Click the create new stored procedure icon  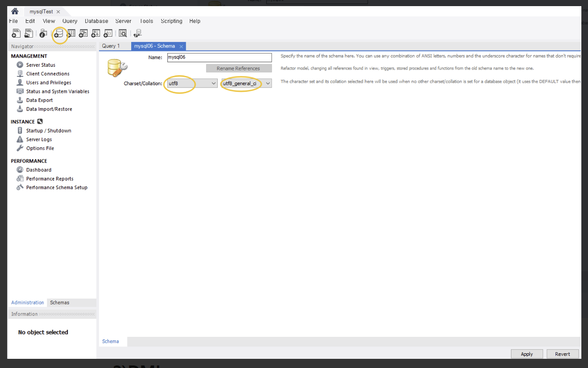point(96,33)
